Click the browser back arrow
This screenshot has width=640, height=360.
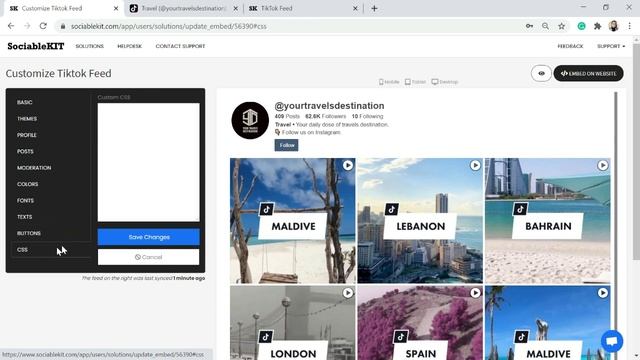coord(11,26)
